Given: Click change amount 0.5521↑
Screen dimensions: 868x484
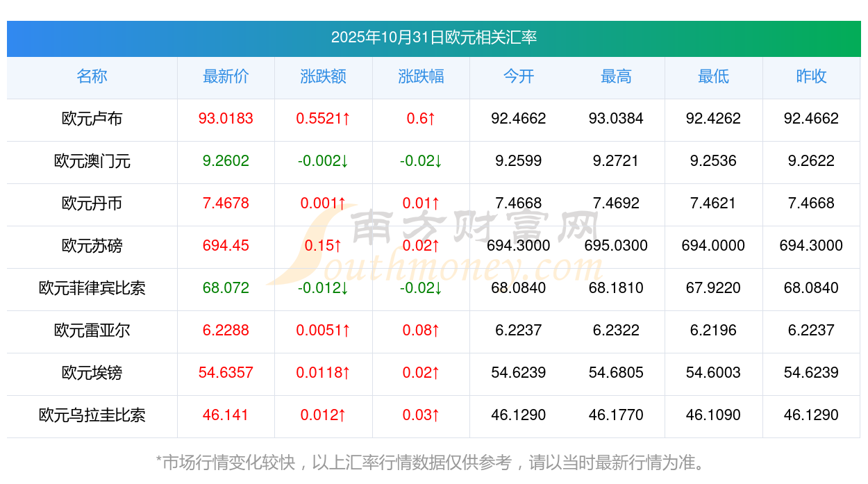Looking at the screenshot, I should point(324,119).
